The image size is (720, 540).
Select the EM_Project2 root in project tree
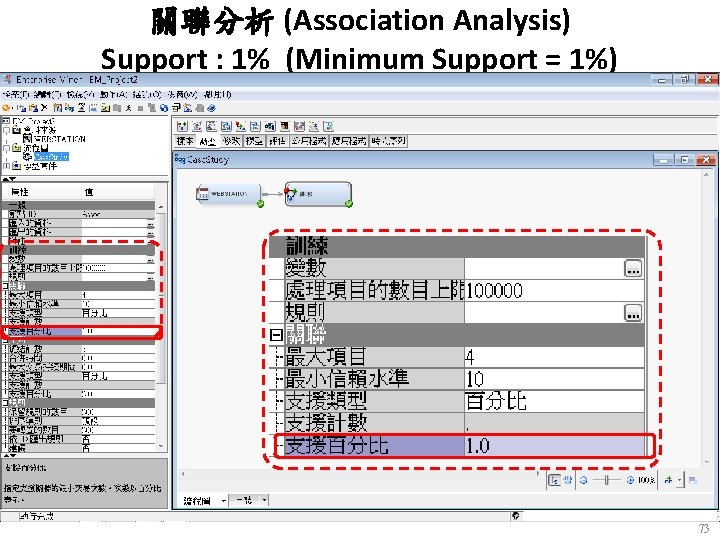(x=28, y=121)
